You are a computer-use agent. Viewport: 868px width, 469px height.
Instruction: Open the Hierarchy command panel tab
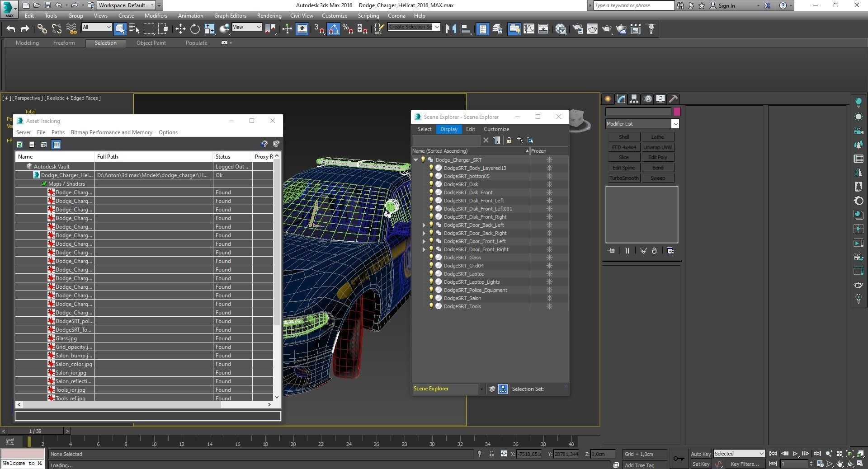tap(634, 99)
